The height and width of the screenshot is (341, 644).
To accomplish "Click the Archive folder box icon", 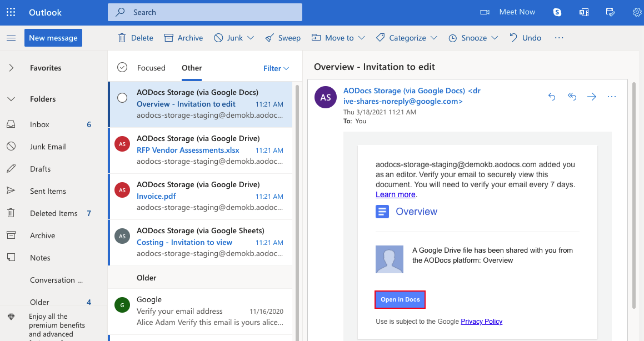I will coord(11,235).
